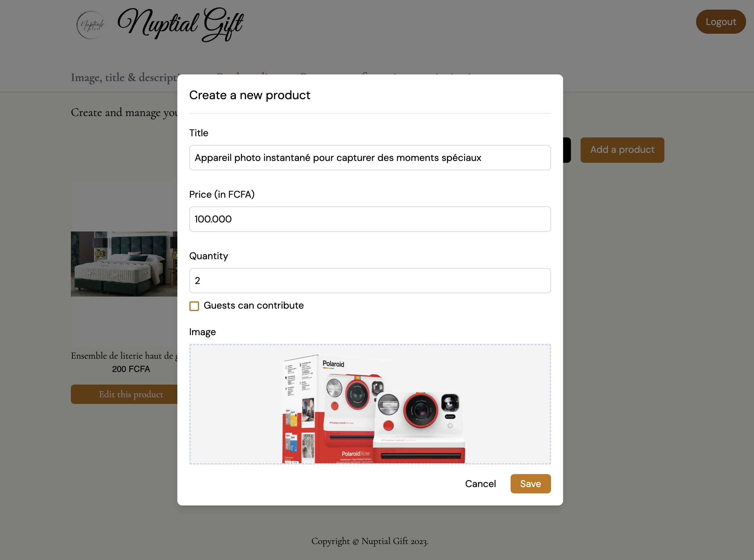Image resolution: width=754 pixels, height=560 pixels.
Task: Click the Polaroid camera image upload area
Action: click(x=370, y=404)
